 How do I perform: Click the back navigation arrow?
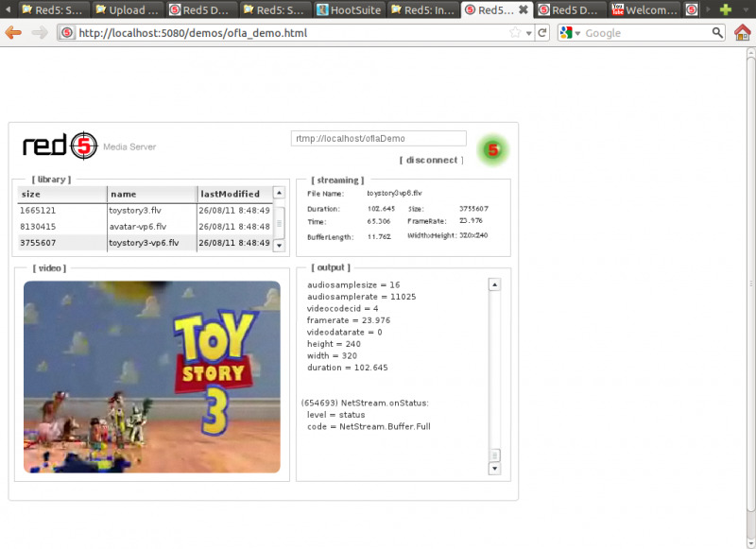click(13, 32)
